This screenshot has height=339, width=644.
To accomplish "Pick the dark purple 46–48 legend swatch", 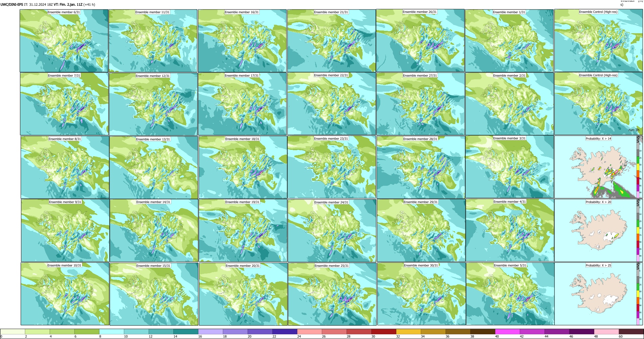I will tap(582, 332).
